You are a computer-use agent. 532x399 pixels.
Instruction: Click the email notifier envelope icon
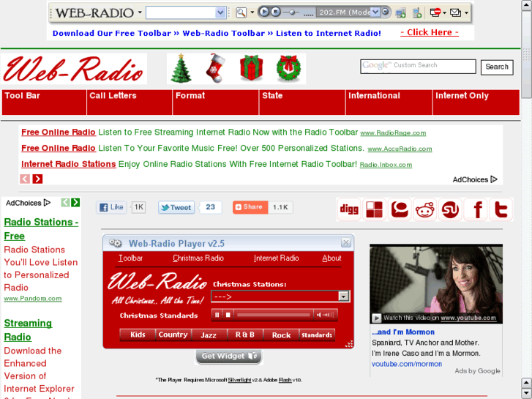tap(455, 12)
